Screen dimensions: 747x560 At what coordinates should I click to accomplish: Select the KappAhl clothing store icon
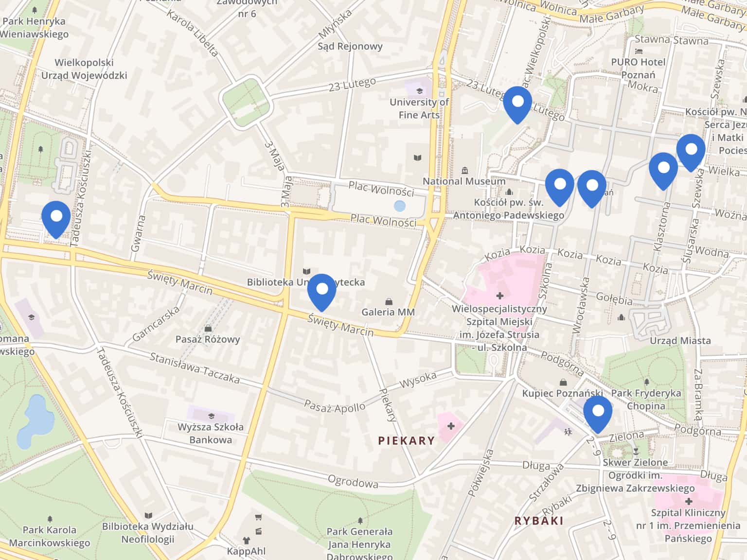247,541
